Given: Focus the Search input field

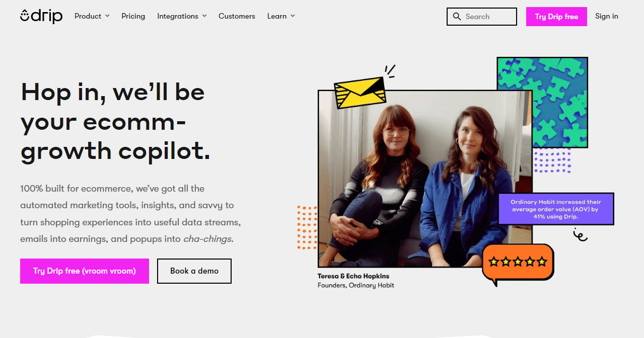Looking at the screenshot, I should coord(482,17).
